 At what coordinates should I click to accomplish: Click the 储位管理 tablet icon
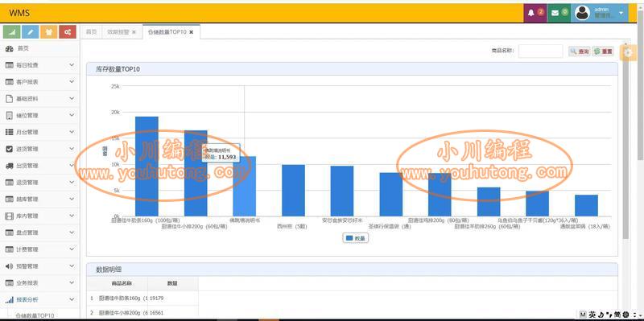[x=10, y=116]
